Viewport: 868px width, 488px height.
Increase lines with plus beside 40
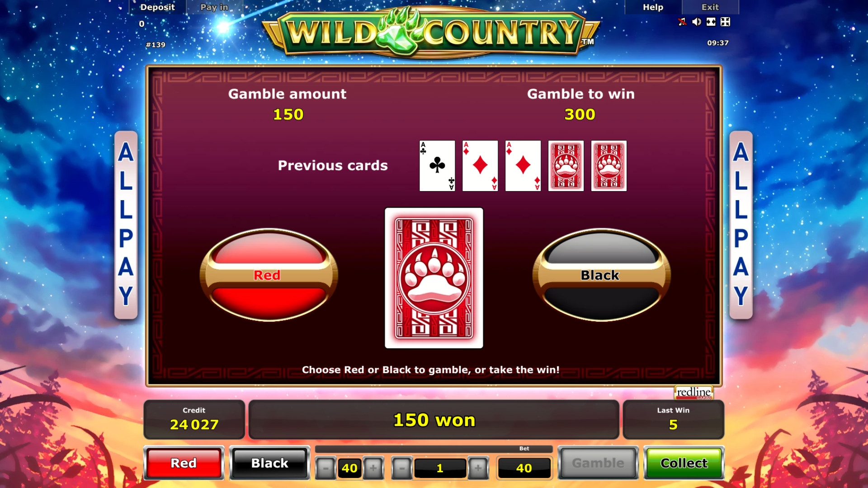[x=373, y=468]
